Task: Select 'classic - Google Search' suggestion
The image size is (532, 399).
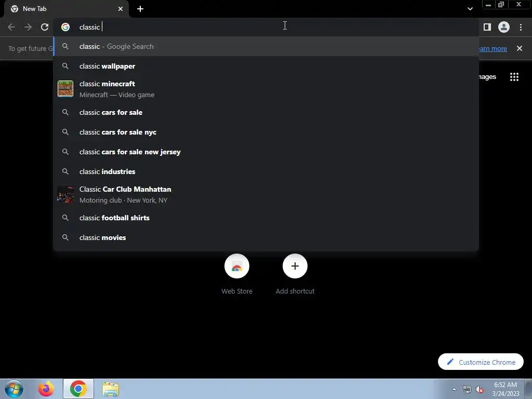Action: (266, 46)
